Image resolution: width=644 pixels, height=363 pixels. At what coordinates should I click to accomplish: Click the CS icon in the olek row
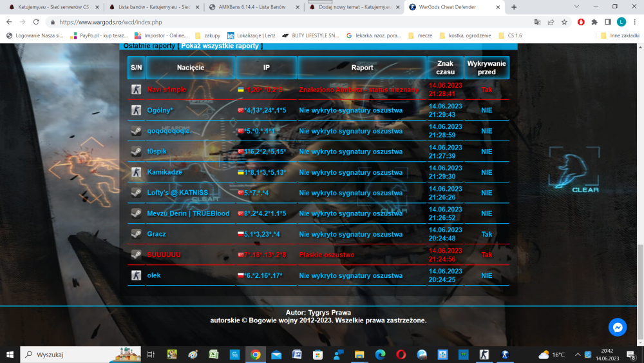point(137,275)
